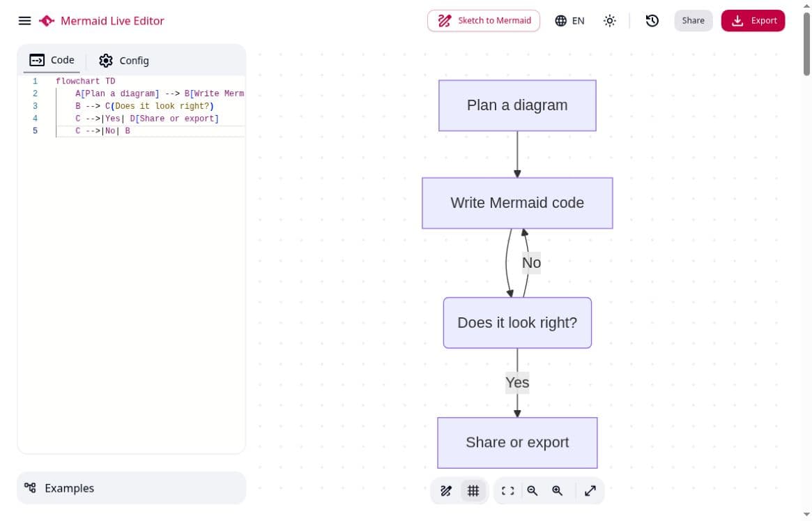Toggle the light/dark theme sun icon
The width and height of the screenshot is (812, 521).
tap(609, 21)
